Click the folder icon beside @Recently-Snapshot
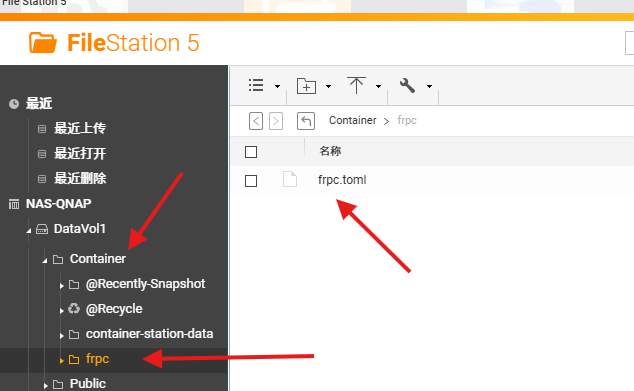 pos(74,285)
